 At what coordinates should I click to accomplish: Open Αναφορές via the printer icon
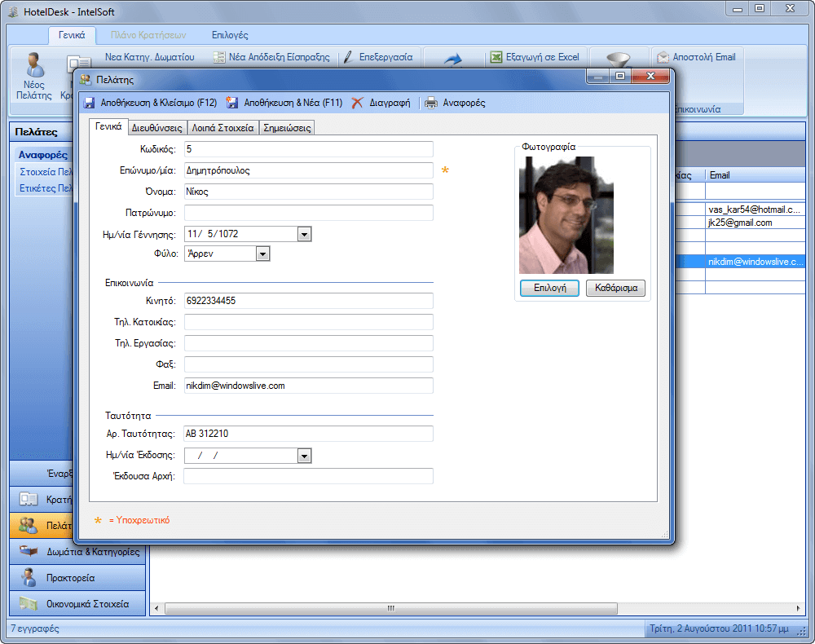pyautogui.click(x=430, y=104)
